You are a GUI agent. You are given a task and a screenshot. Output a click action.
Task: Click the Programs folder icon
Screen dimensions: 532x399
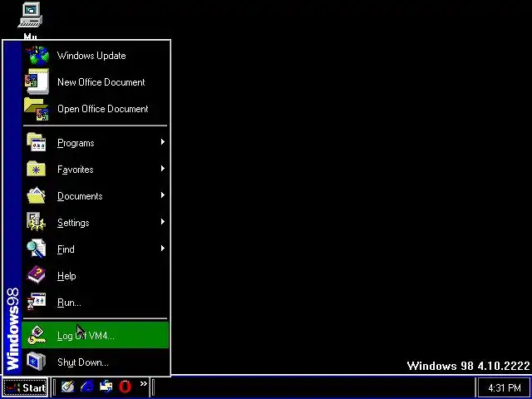click(x=37, y=142)
